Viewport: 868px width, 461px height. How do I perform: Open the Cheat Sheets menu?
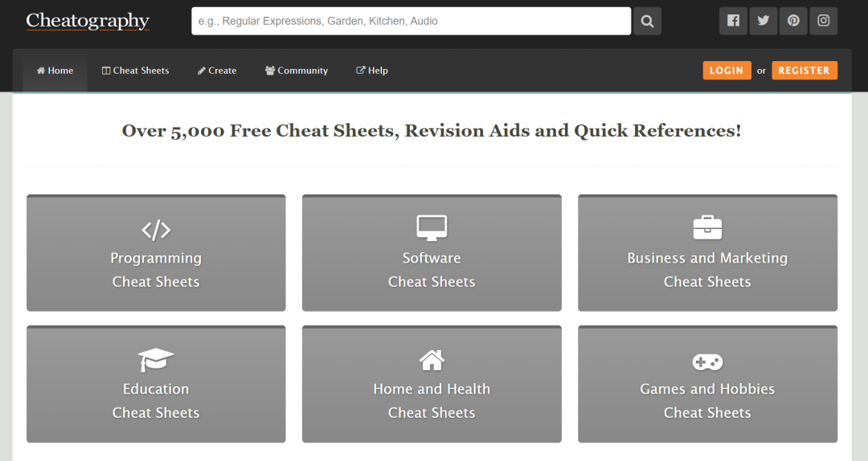(x=135, y=71)
